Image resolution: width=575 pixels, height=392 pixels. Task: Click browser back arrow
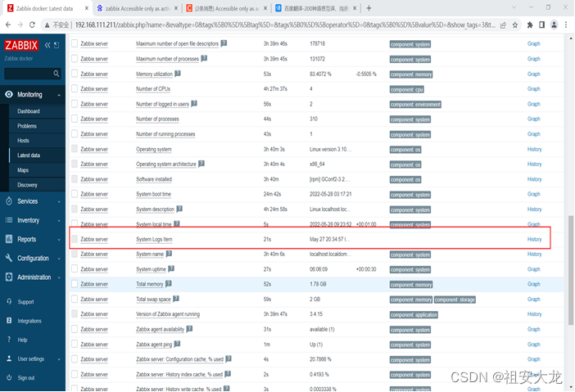(8, 25)
